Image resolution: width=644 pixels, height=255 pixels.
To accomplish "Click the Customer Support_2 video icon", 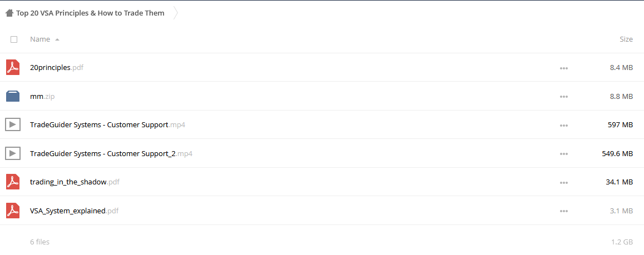I will pos(13,153).
